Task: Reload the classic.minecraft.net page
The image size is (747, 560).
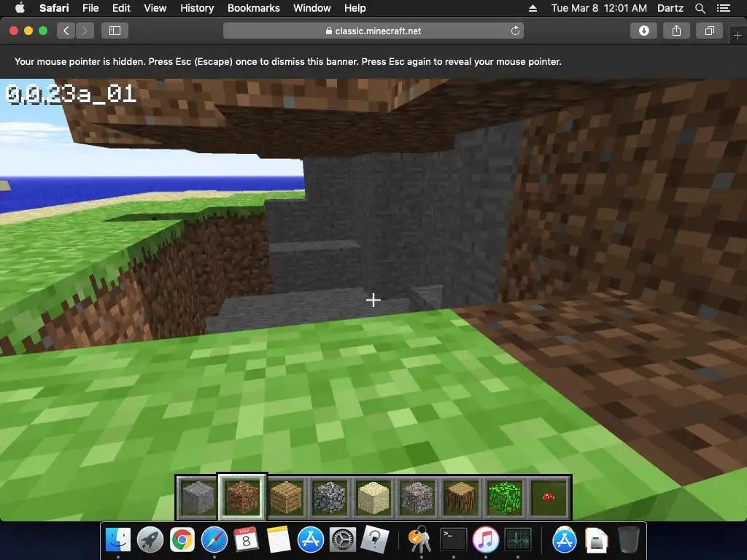Action: pos(515,31)
